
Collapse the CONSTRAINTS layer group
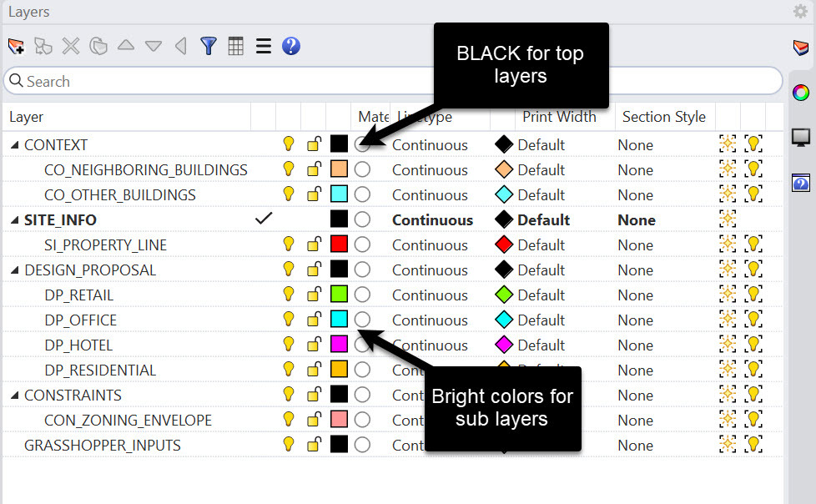coord(14,395)
